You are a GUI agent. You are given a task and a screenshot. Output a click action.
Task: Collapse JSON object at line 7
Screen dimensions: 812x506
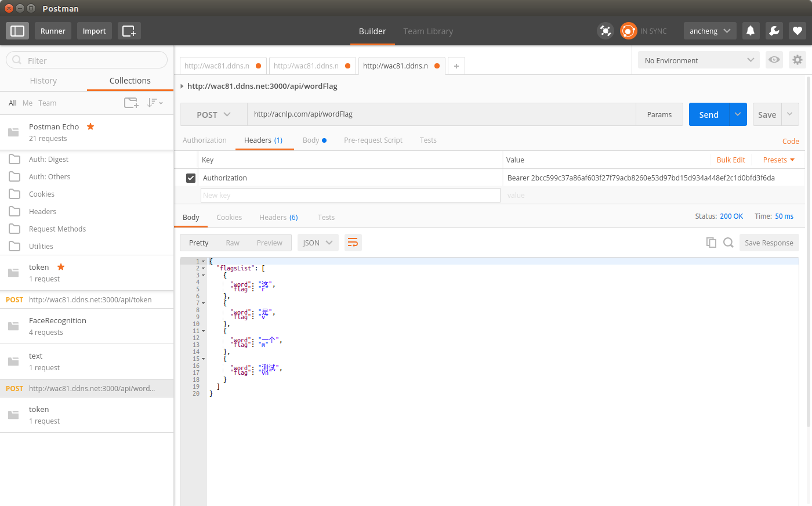pyautogui.click(x=203, y=303)
